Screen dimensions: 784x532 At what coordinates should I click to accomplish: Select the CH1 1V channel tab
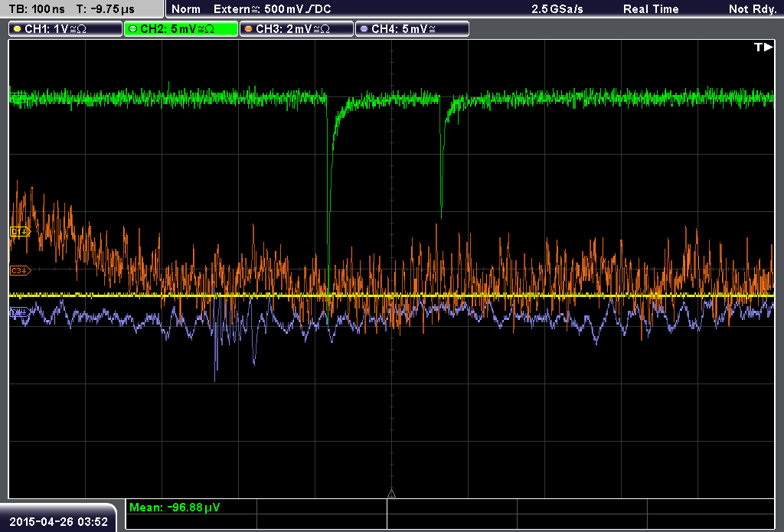coord(66,29)
